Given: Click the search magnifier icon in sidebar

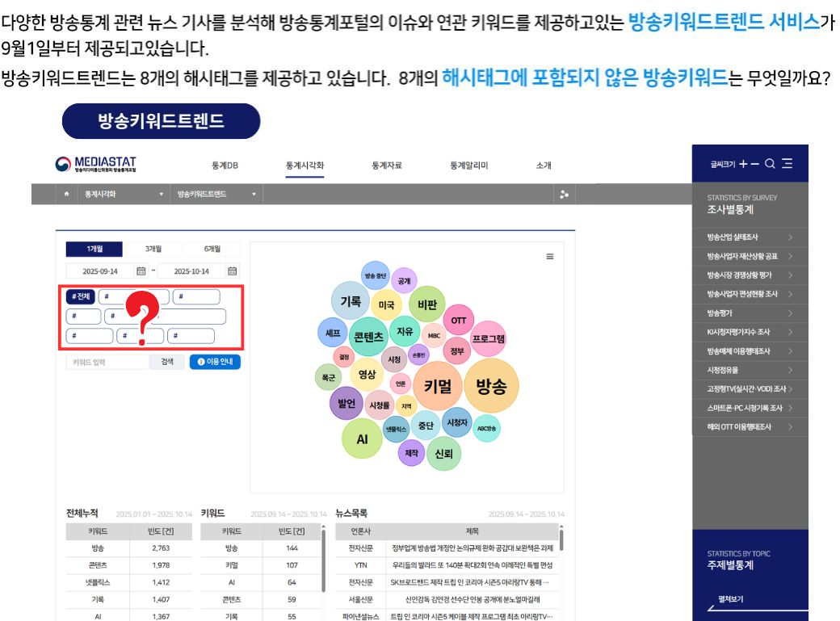Looking at the screenshot, I should click(770, 164).
